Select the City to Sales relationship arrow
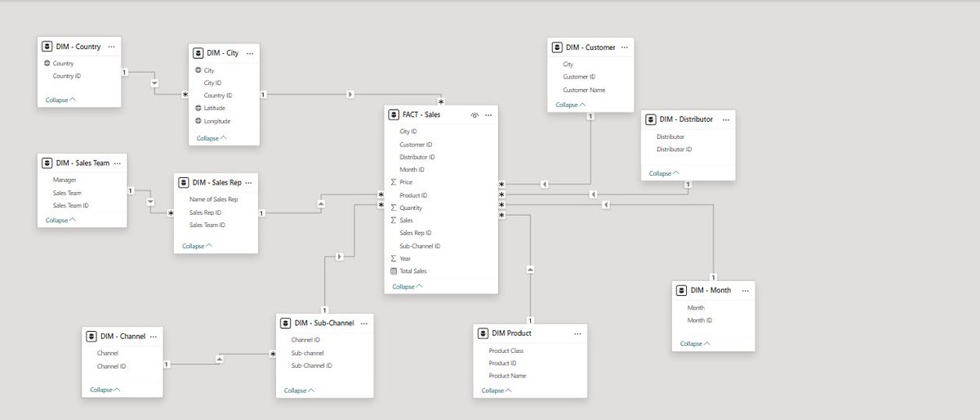 (350, 95)
